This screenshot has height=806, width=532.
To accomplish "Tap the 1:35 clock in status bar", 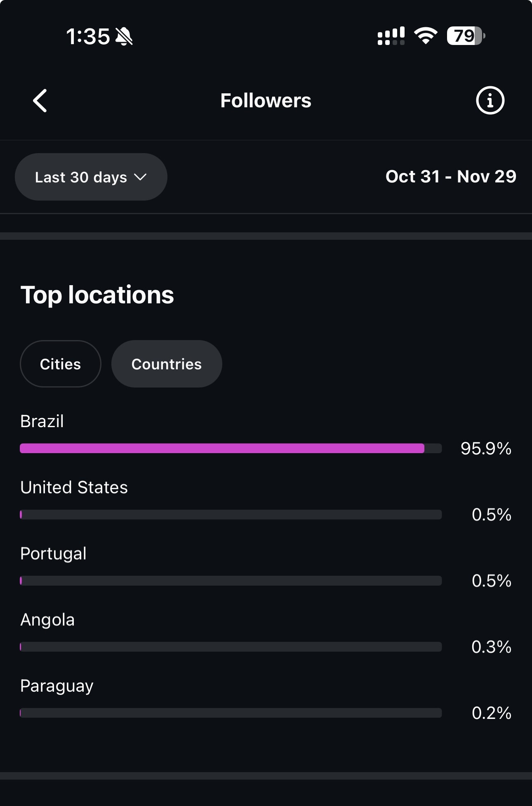I will (x=88, y=36).
